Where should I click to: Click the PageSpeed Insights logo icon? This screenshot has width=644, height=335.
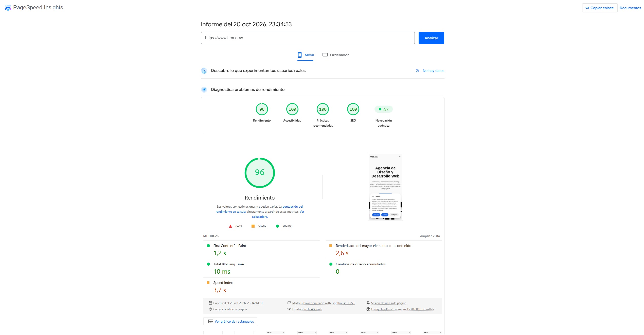[8, 8]
